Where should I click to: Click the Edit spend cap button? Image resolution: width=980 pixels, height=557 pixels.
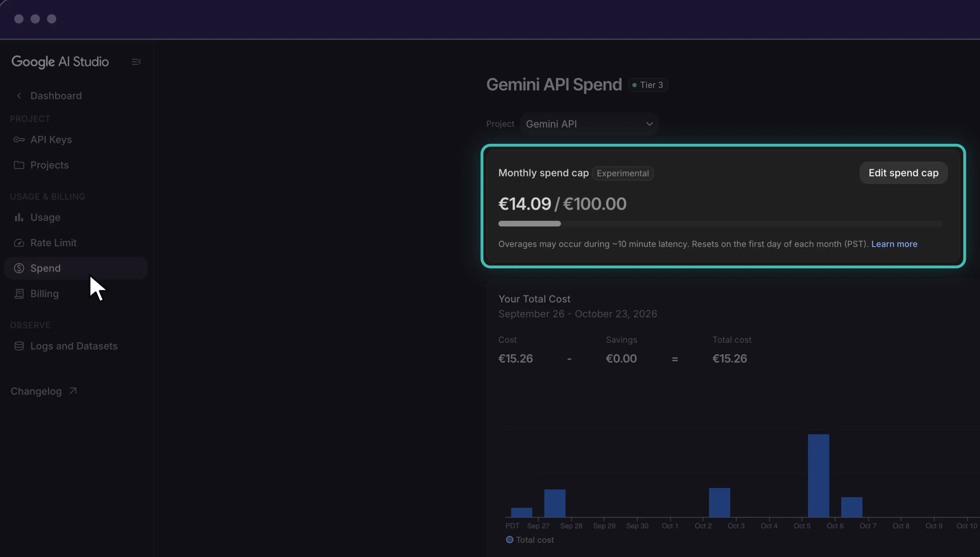[x=903, y=173]
